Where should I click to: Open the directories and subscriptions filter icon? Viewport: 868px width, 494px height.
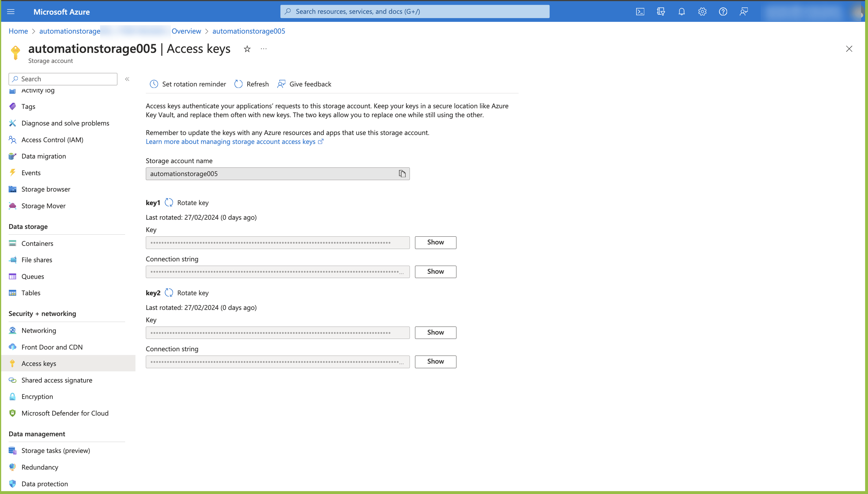[x=661, y=12]
